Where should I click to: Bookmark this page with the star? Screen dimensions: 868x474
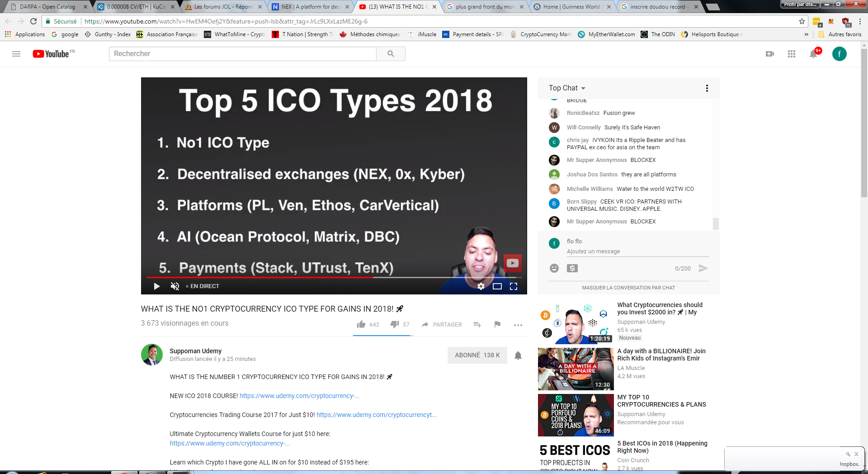pyautogui.click(x=802, y=21)
